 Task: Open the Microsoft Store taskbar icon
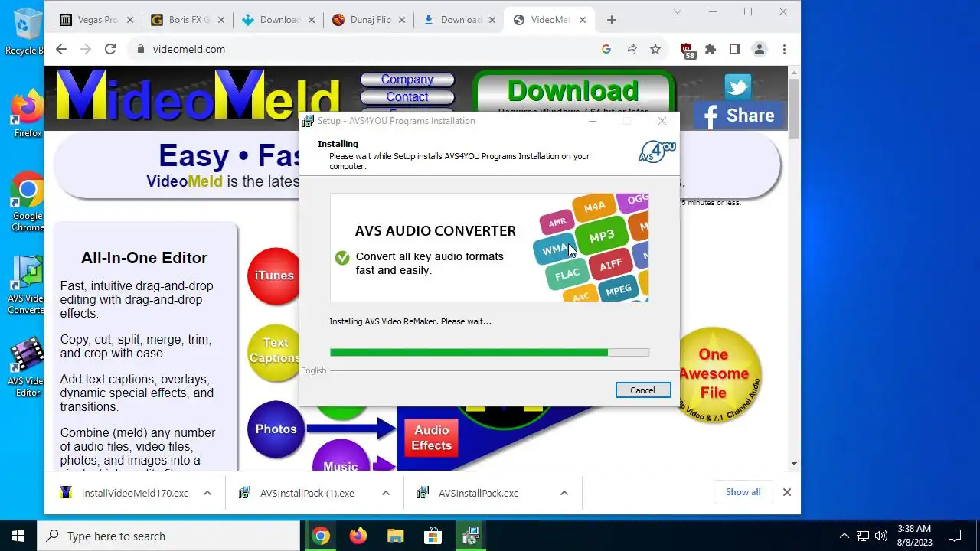coord(433,536)
